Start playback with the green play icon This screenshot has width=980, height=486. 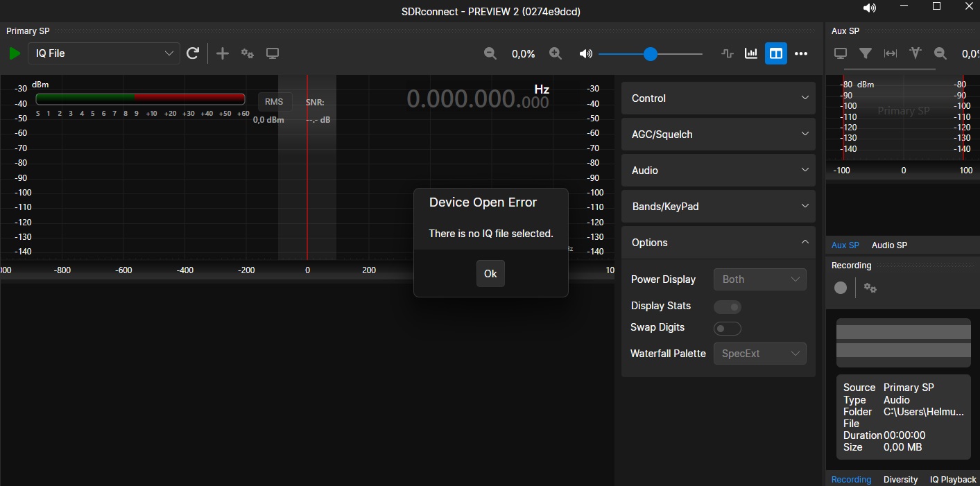pyautogui.click(x=15, y=53)
